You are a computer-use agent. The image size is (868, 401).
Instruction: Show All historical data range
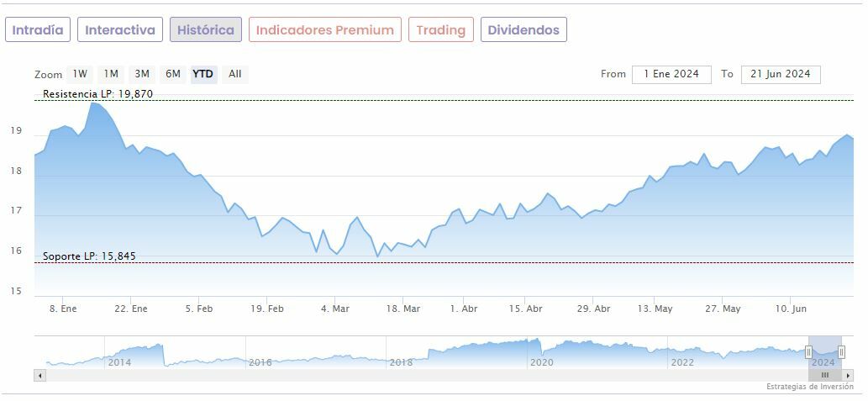pos(235,74)
